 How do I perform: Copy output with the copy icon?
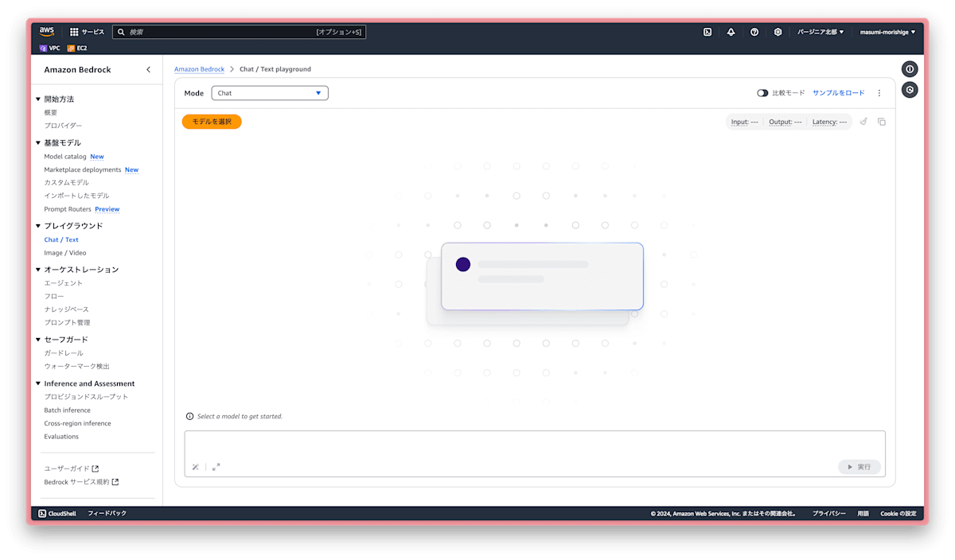(x=882, y=122)
